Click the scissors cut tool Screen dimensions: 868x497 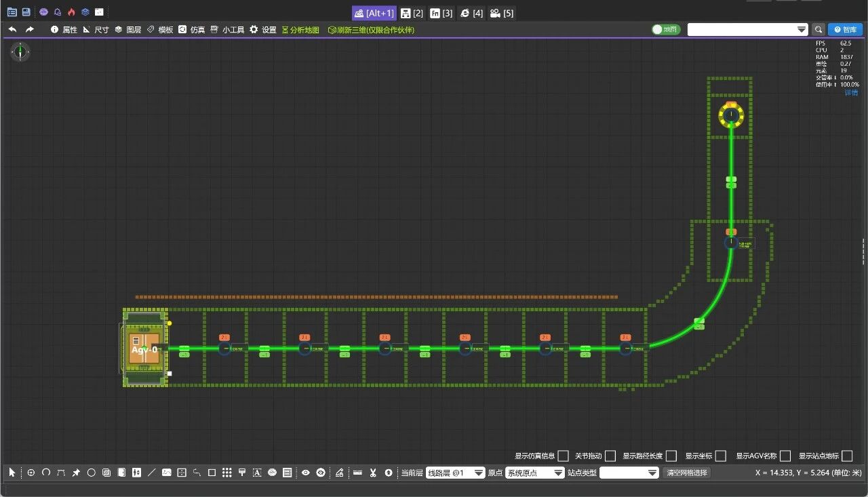click(x=373, y=473)
